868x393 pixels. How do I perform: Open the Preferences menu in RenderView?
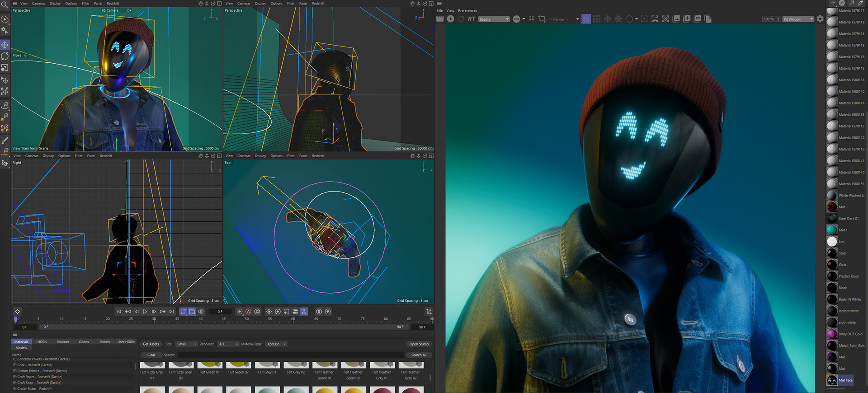[x=467, y=10]
